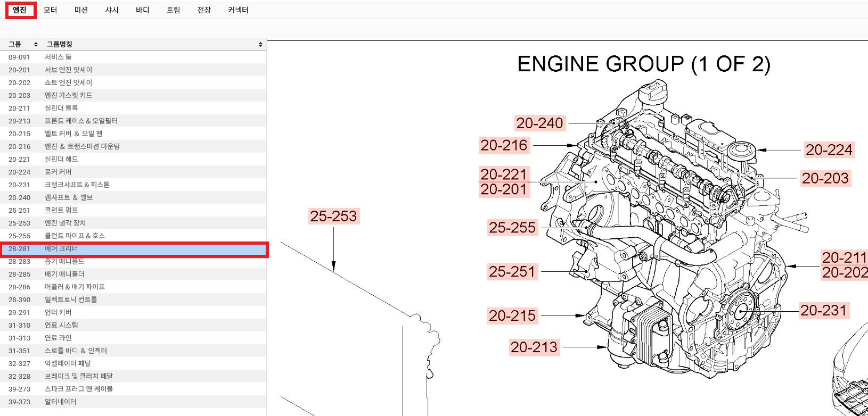Click diagram label 20-231
Viewport: 868px width, 416px height.
[824, 310]
